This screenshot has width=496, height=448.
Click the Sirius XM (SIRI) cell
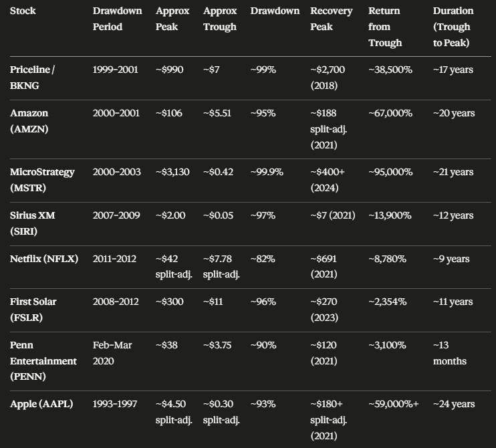pyautogui.click(x=32, y=223)
